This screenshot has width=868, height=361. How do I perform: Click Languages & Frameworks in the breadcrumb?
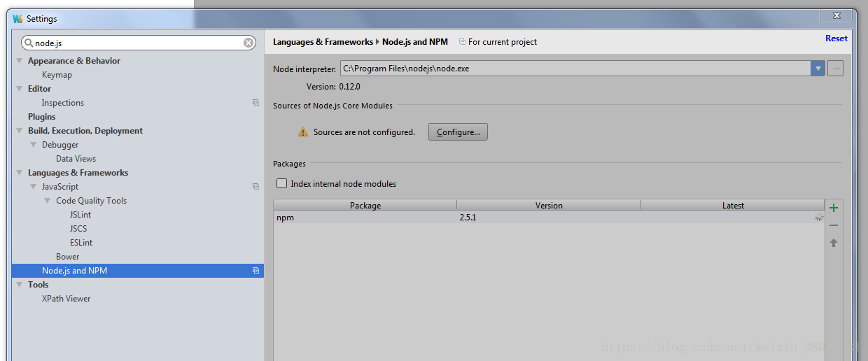tap(323, 42)
